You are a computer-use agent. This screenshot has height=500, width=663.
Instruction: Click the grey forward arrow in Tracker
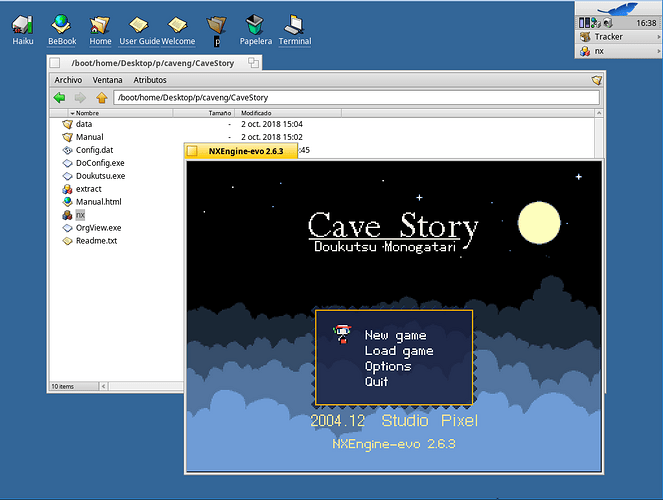[x=80, y=98]
